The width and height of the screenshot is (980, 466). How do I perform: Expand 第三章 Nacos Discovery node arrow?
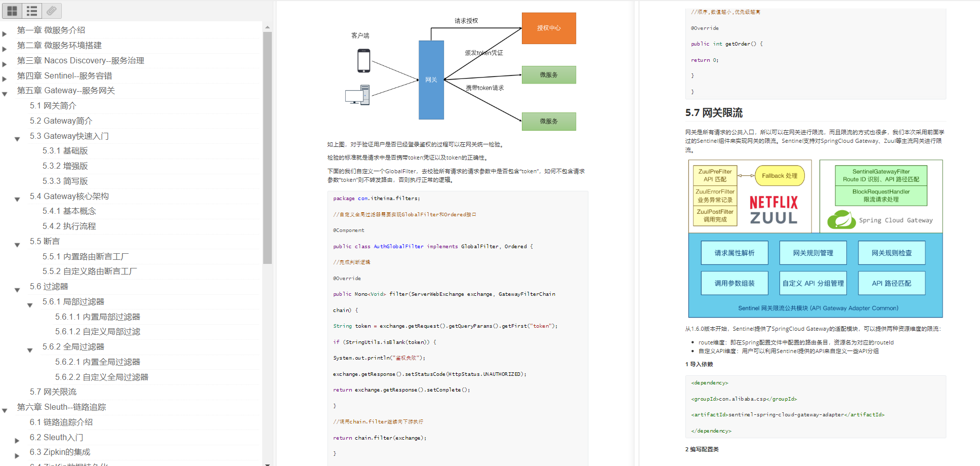tap(5, 64)
